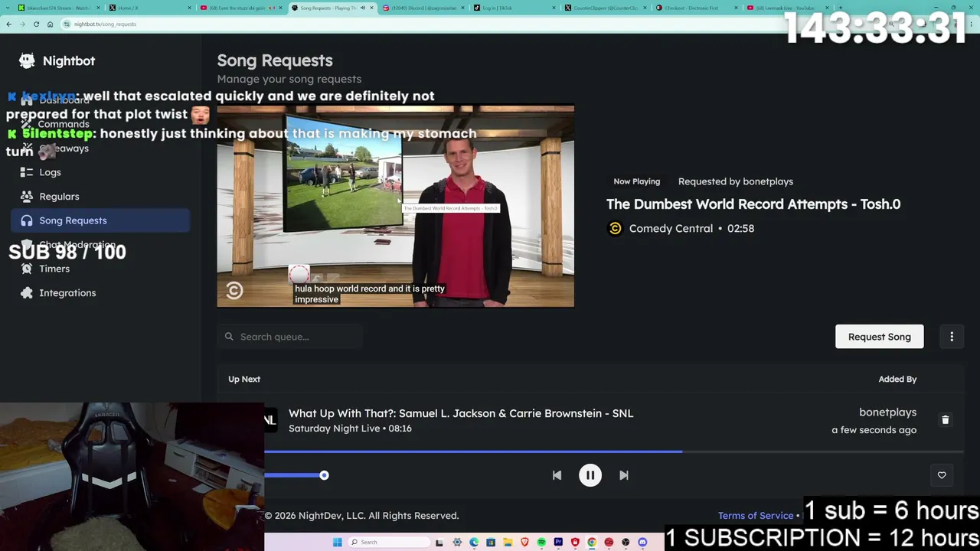Delete the What Up With That queue entry
The image size is (980, 551).
[x=945, y=420]
